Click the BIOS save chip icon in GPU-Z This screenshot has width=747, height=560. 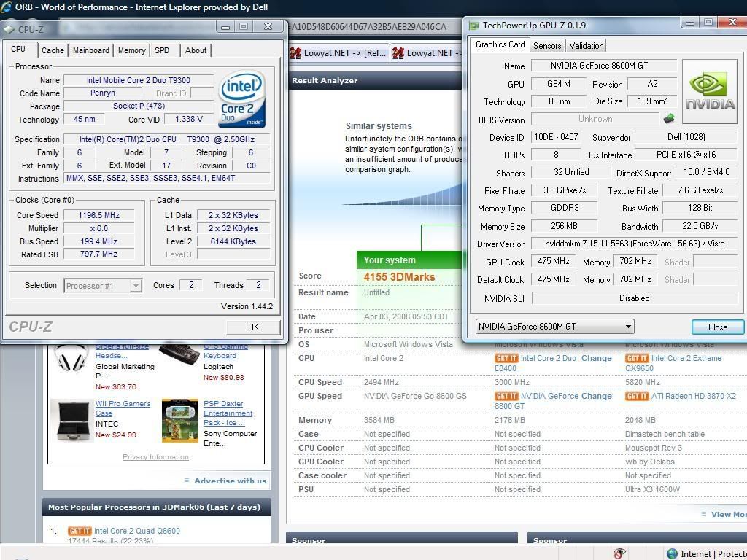668,119
